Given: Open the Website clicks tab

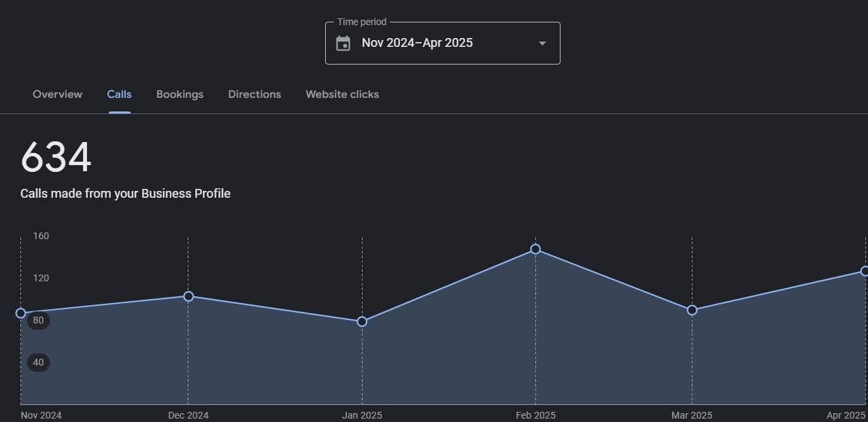Looking at the screenshot, I should (x=342, y=94).
